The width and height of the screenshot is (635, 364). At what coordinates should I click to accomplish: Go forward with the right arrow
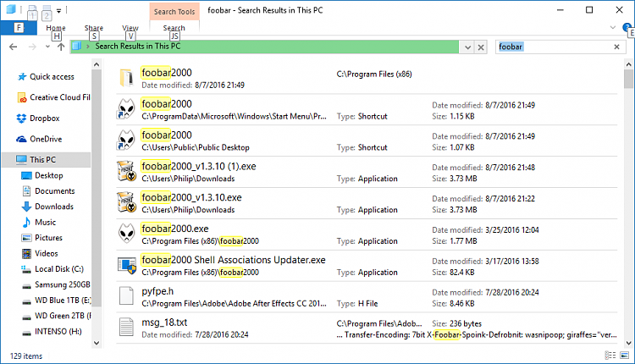[32, 47]
